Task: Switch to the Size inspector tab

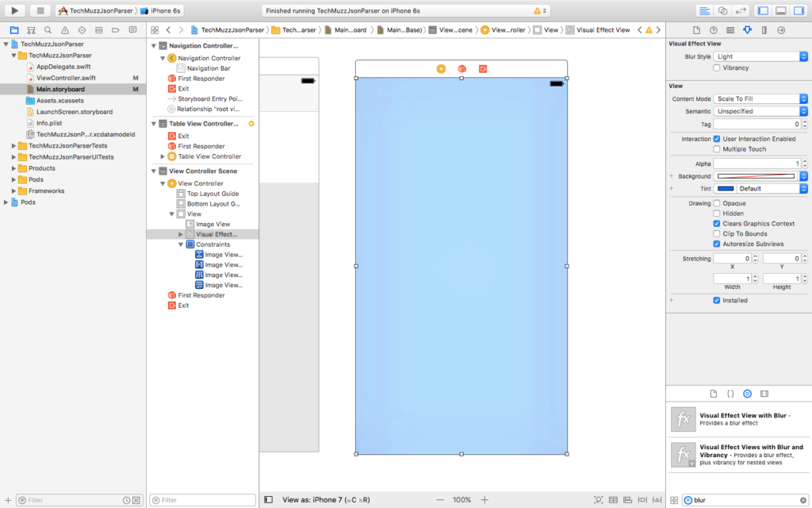Action: (764, 30)
